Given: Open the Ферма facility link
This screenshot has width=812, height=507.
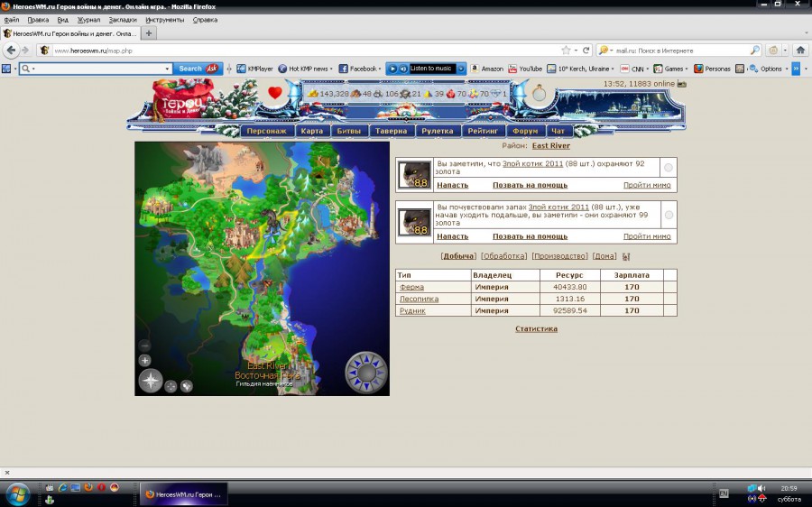Looking at the screenshot, I should coord(411,287).
